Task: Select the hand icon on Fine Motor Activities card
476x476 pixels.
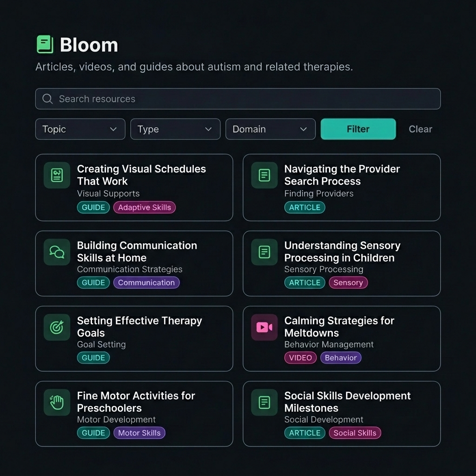Action: click(x=56, y=402)
